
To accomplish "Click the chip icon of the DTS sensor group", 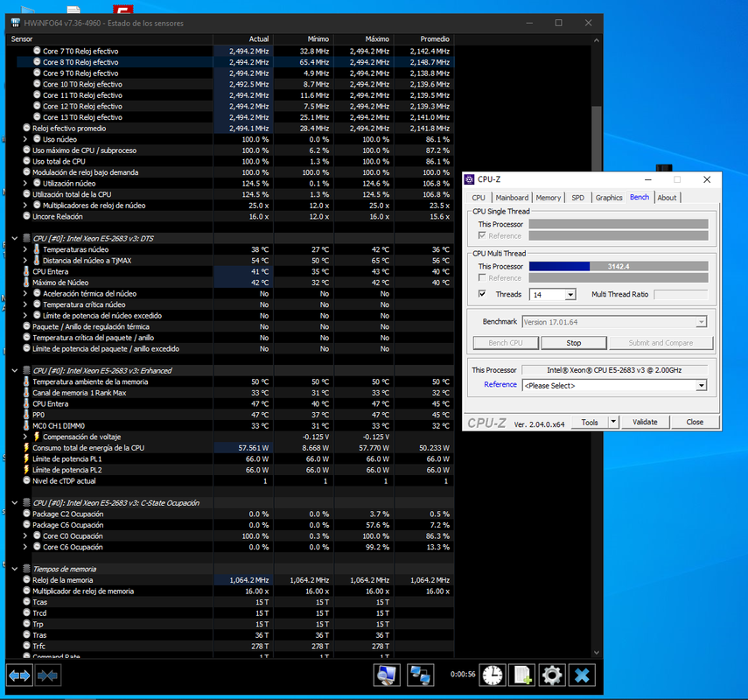I will pyautogui.click(x=27, y=238).
